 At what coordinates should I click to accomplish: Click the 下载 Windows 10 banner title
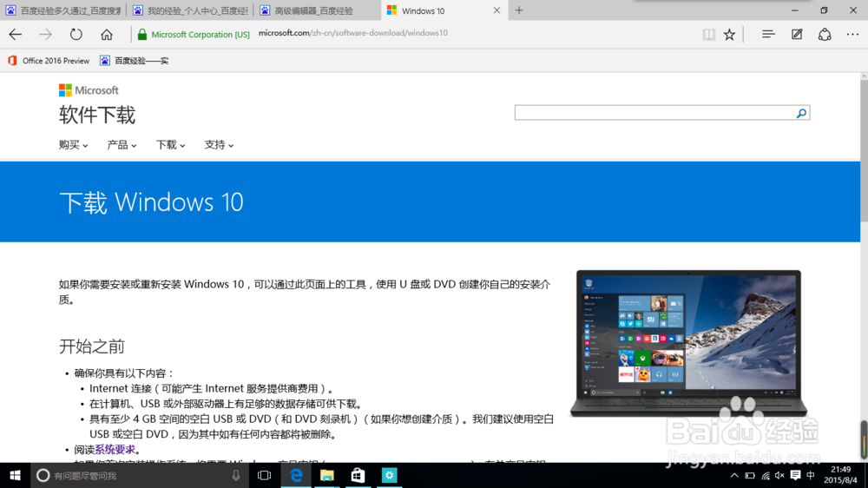pos(151,202)
